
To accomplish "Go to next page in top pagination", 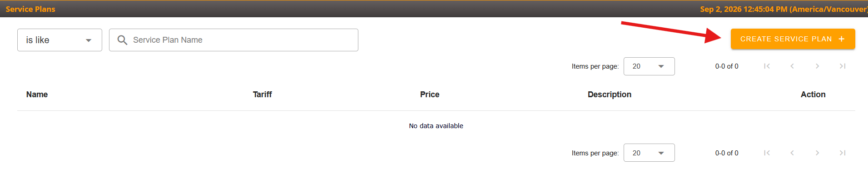I will coord(817,66).
